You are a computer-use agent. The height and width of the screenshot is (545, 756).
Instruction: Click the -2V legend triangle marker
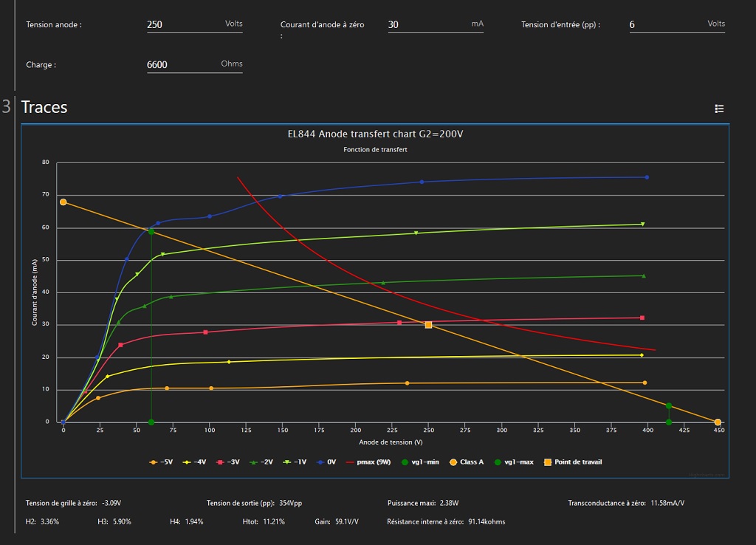click(x=254, y=462)
